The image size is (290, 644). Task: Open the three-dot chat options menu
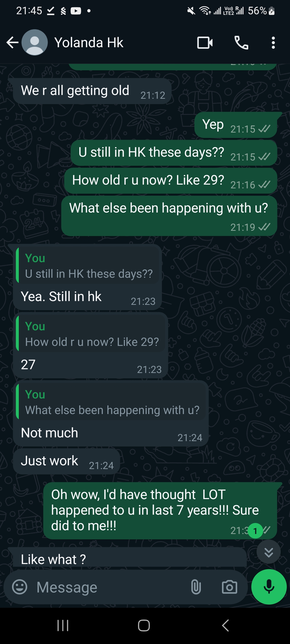click(273, 42)
